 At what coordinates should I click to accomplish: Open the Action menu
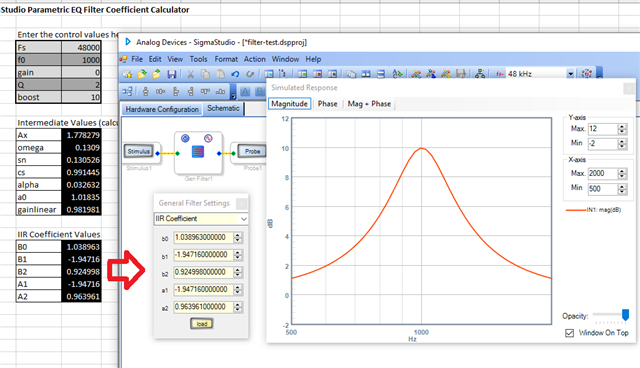click(255, 59)
